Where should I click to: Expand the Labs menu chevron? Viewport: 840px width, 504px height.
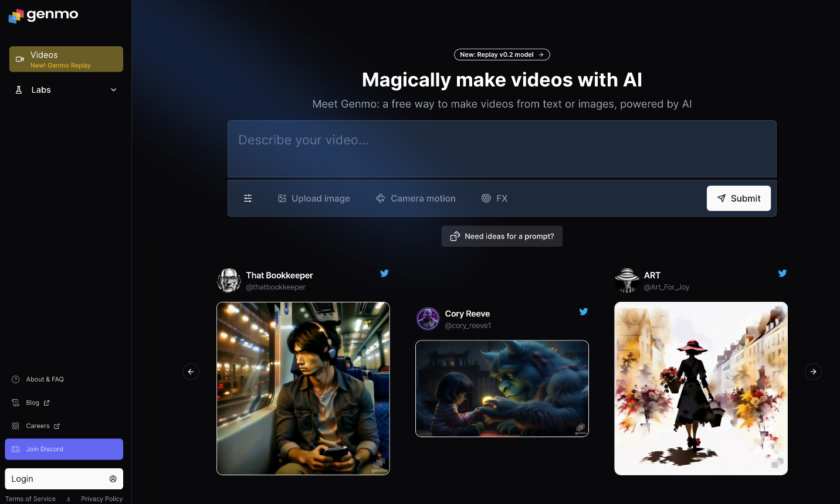(114, 90)
